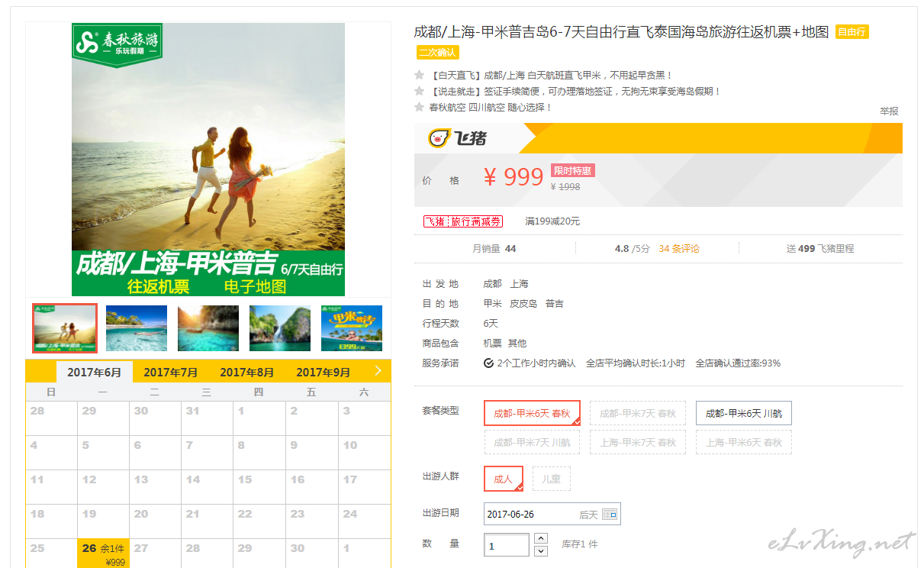Click 皮皮岛 in the destination row
Viewport: 924px width, 568px height.
(523, 303)
